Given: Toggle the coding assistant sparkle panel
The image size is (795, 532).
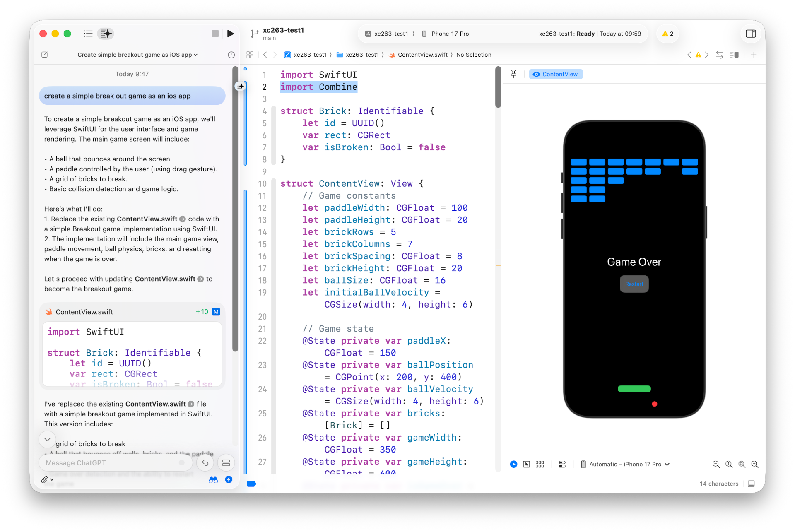Looking at the screenshot, I should point(106,34).
